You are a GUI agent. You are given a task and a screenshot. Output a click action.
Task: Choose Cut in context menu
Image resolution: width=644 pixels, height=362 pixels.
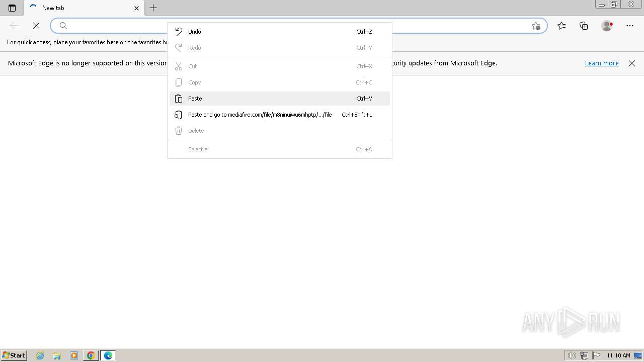click(x=280, y=66)
